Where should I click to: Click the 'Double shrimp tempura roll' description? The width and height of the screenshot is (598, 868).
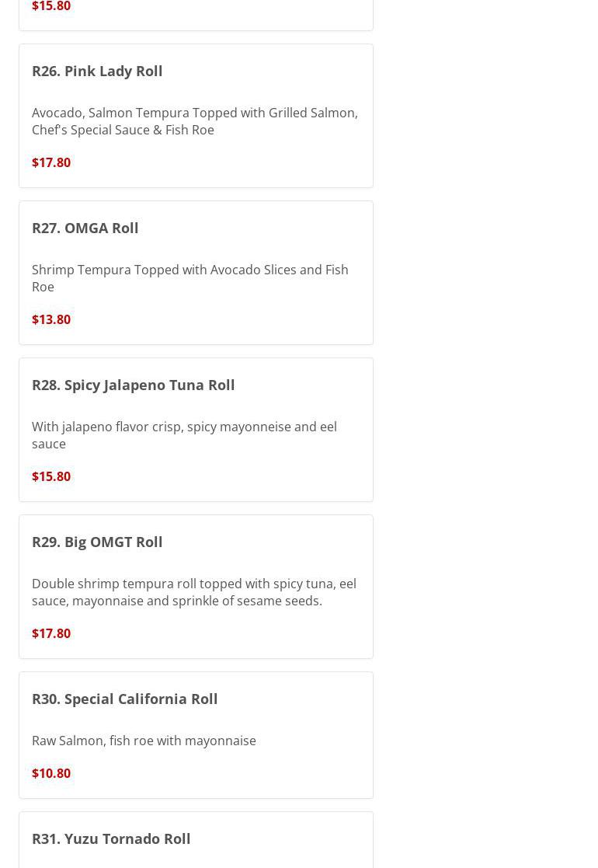point(193,592)
